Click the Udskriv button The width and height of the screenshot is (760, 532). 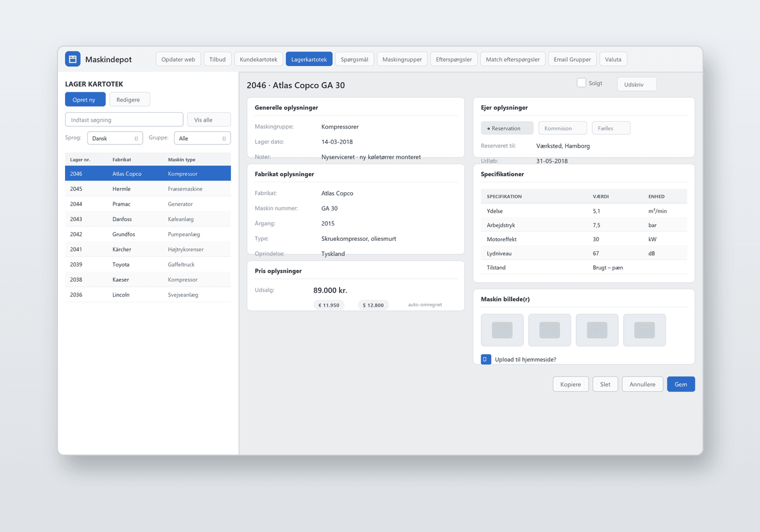637,85
